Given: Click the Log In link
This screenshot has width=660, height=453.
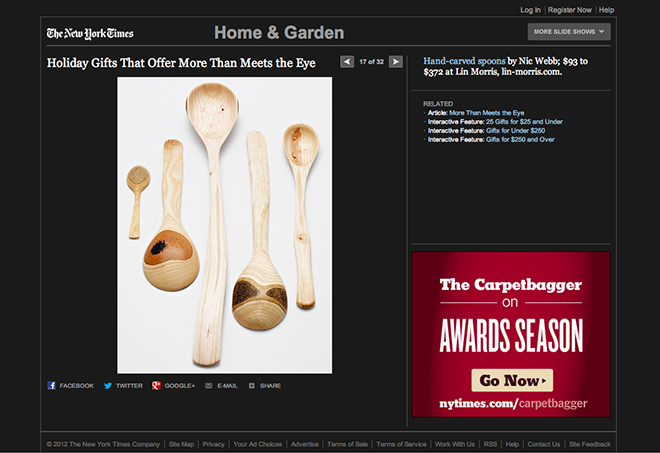Looking at the screenshot, I should (x=530, y=10).
